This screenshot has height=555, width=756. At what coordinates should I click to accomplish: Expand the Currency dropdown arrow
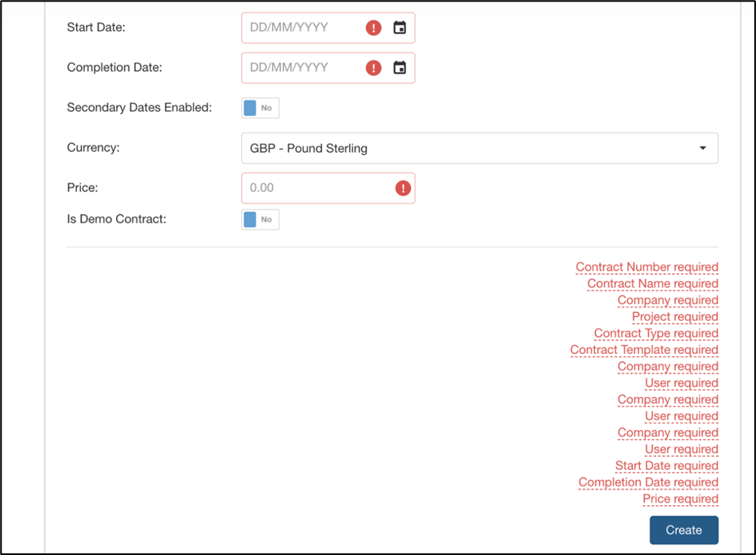pyautogui.click(x=703, y=148)
